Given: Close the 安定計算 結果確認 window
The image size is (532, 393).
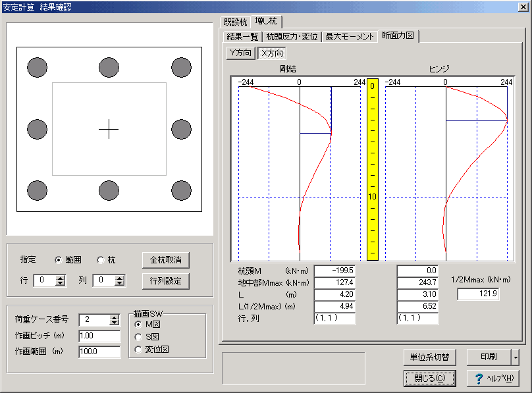Looking at the screenshot, I should coord(523,7).
